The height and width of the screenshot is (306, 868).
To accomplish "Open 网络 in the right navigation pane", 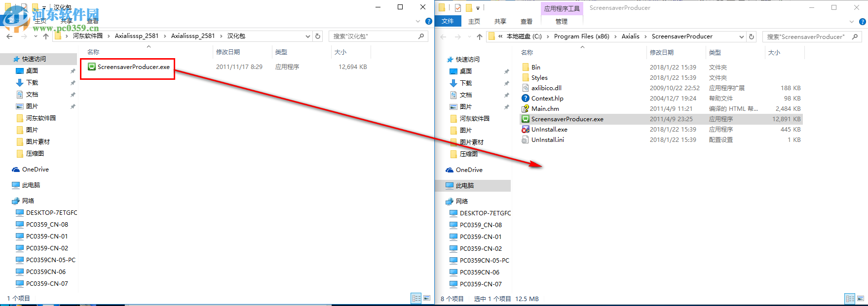I will click(x=461, y=202).
